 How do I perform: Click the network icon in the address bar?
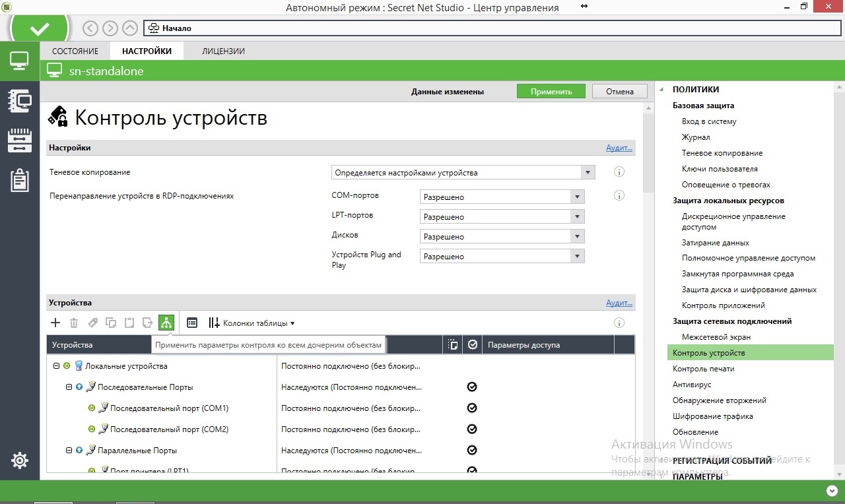point(154,28)
